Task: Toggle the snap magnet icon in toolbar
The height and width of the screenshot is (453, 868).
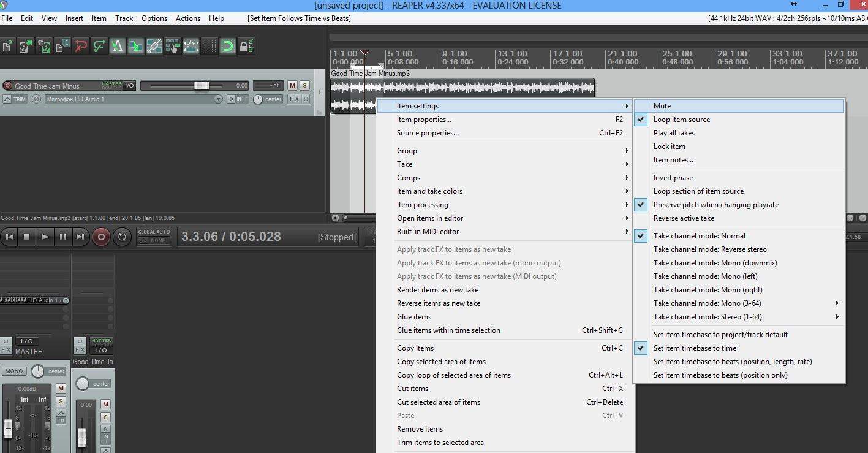Action: coord(227,46)
